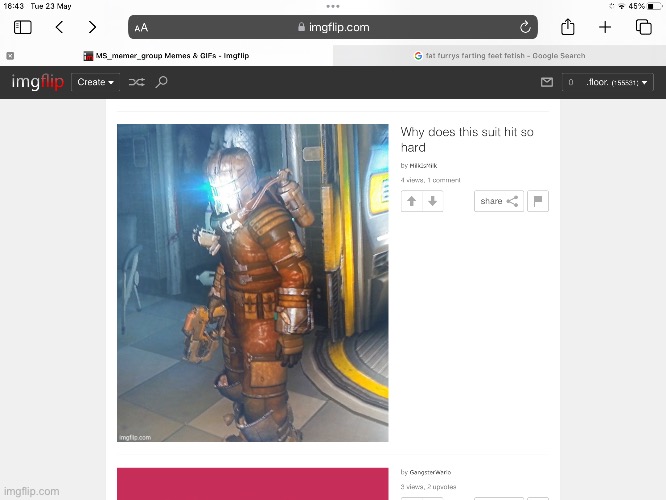Open the GangsterWario author profile
Viewport: 666px width, 500px height.
point(430,472)
